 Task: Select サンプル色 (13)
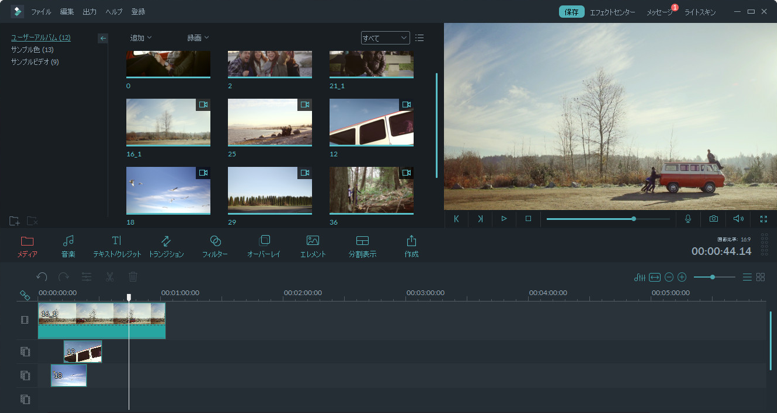(32, 50)
